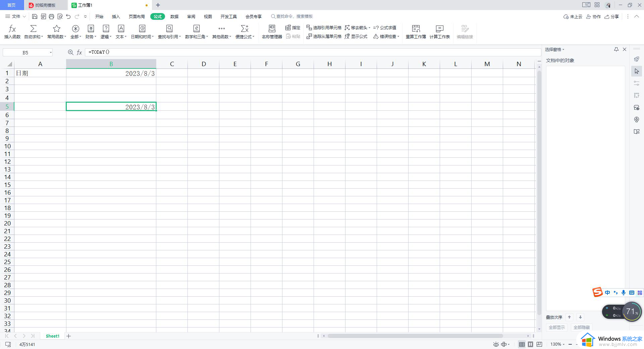Screen dimensions: 644x349
Task: Click the AutoSum (自动求和) sigma icon
Action: click(x=33, y=29)
